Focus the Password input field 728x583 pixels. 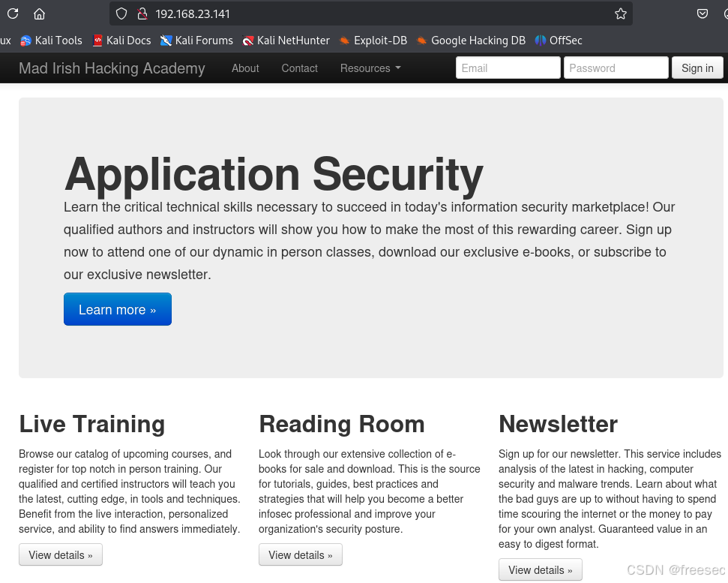click(x=616, y=68)
